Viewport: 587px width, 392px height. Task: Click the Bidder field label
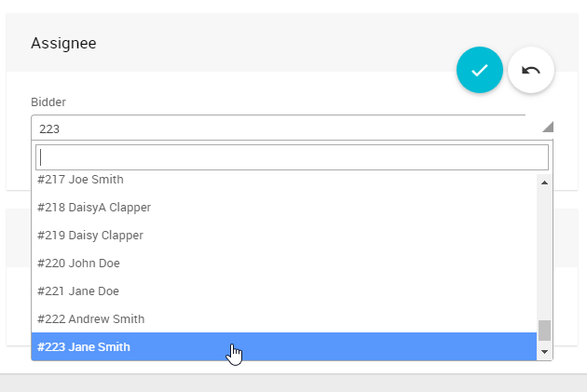(48, 101)
